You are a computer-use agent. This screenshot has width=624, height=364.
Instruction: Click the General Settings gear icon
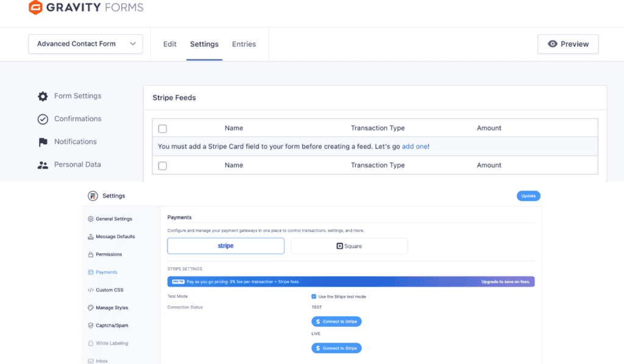coord(90,219)
